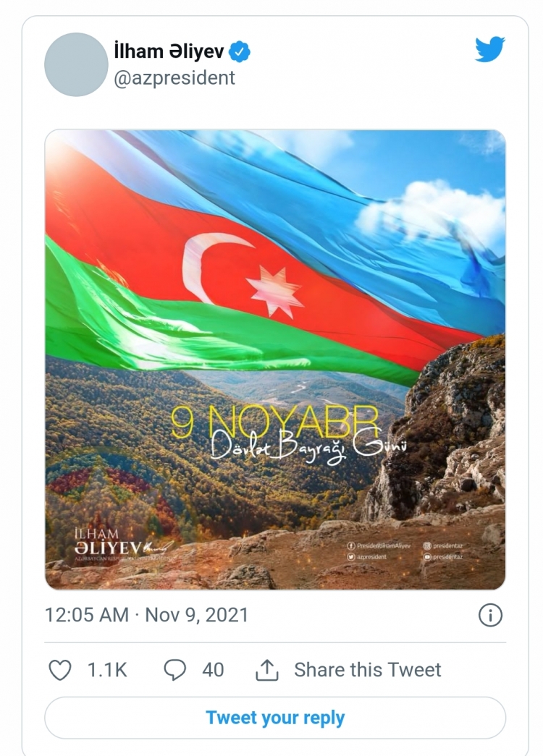
Task: Click the blue verified badge
Action: (x=240, y=51)
